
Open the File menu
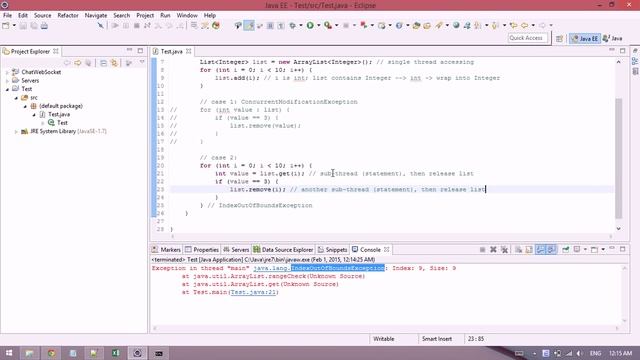[7, 15]
